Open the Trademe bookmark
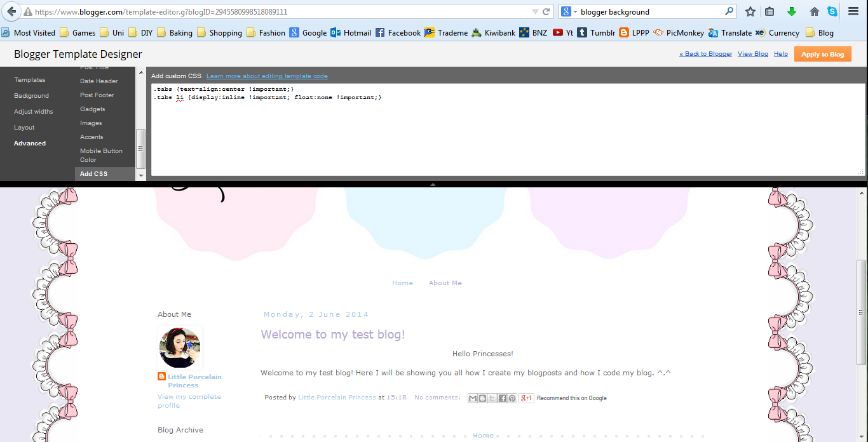This screenshot has width=868, height=442. point(447,33)
